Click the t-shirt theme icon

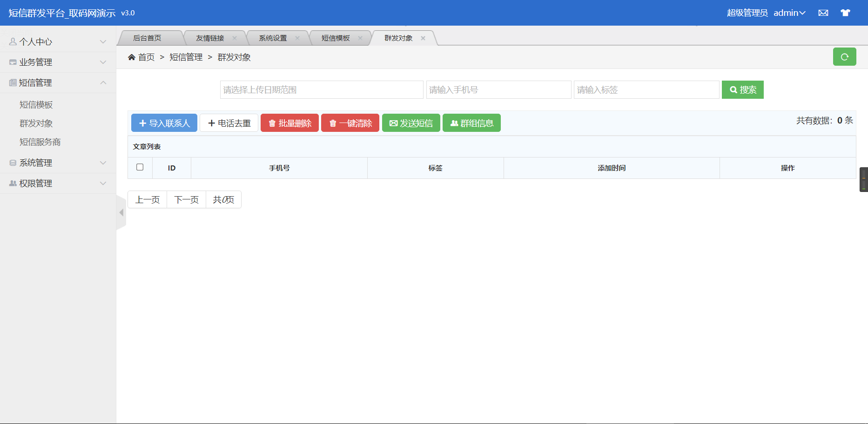point(845,13)
